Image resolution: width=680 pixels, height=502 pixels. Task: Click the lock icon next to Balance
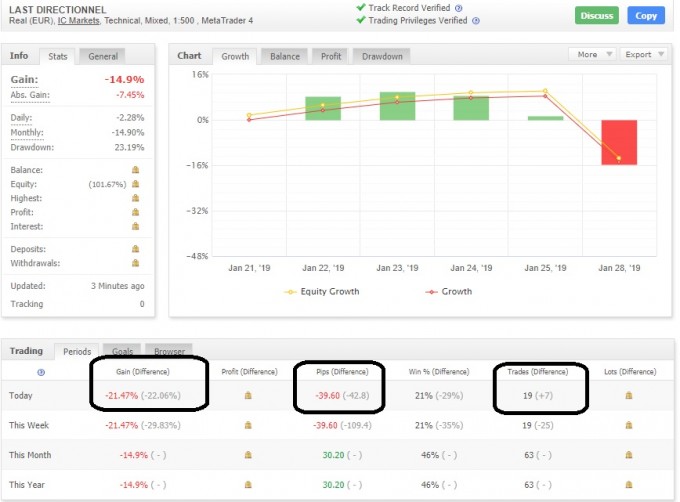[x=135, y=170]
